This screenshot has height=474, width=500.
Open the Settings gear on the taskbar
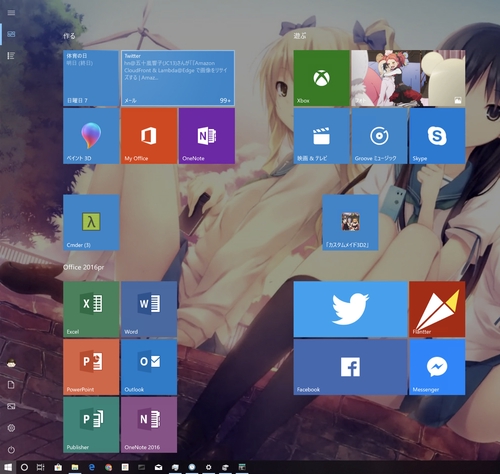click(208, 467)
